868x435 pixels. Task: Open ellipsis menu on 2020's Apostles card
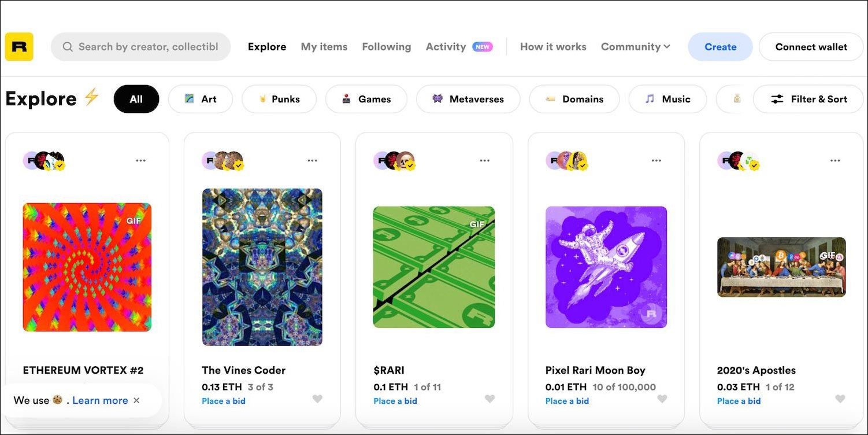point(835,161)
